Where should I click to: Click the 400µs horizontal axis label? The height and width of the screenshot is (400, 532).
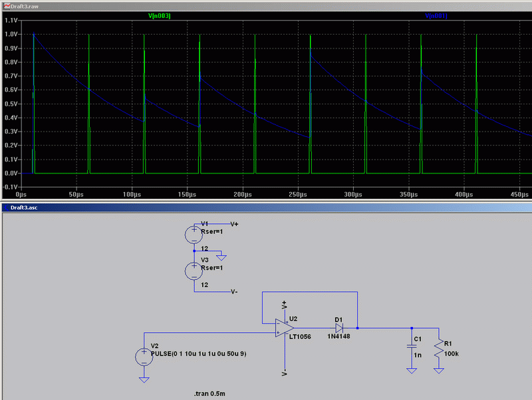click(x=464, y=195)
